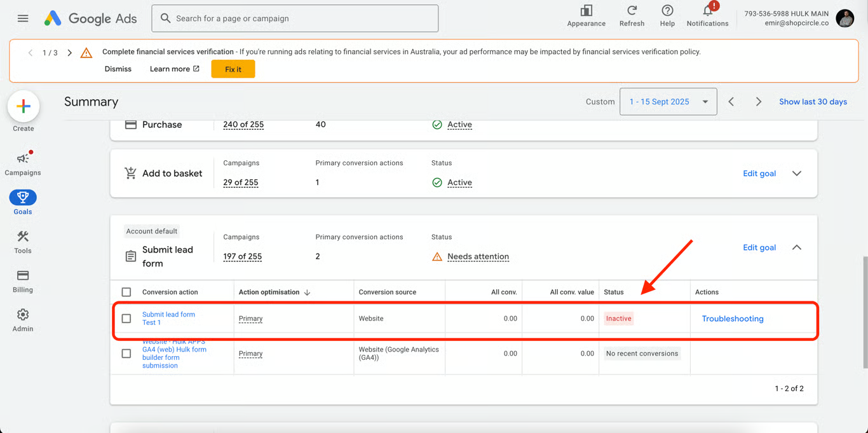
Task: Sort by Conversion source column header
Action: [x=387, y=292]
